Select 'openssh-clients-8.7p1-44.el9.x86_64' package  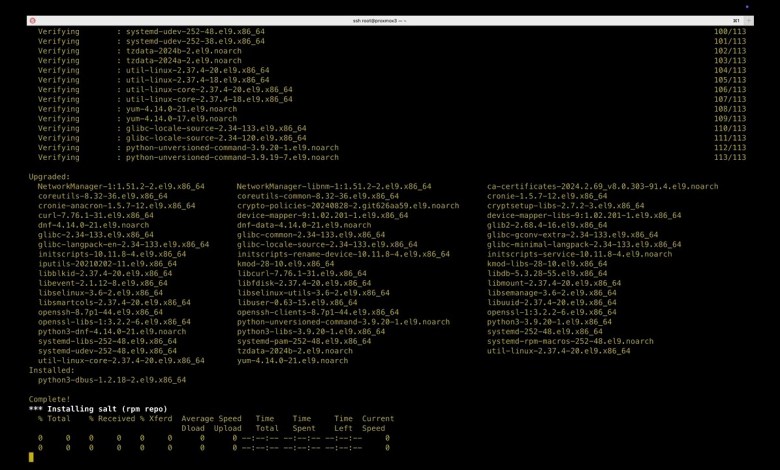(317, 312)
